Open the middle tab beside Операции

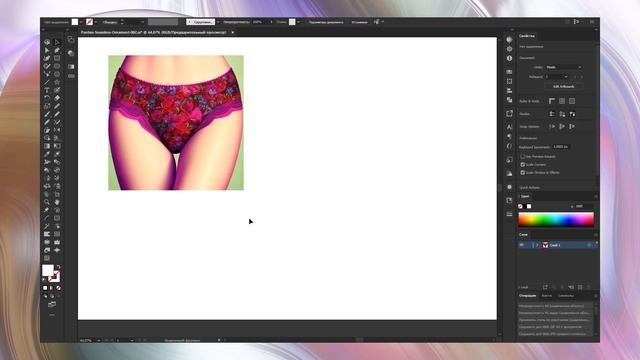[547, 296]
